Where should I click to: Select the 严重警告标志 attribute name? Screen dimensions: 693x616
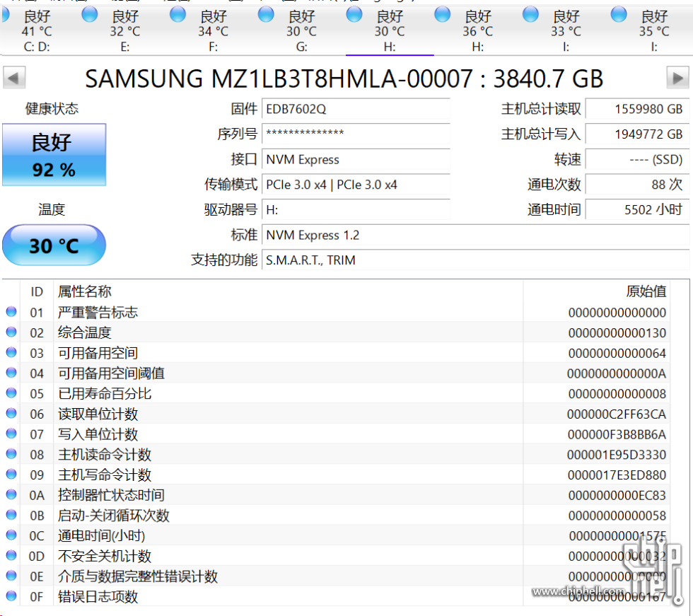(x=98, y=313)
